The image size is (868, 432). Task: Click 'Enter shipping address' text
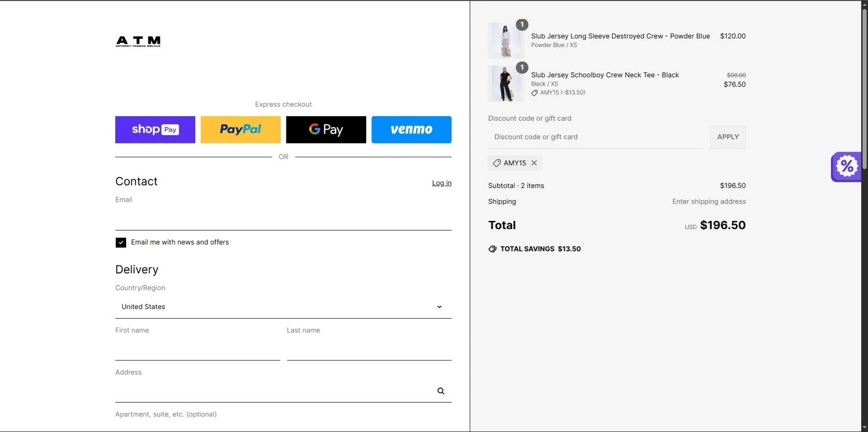(x=709, y=202)
